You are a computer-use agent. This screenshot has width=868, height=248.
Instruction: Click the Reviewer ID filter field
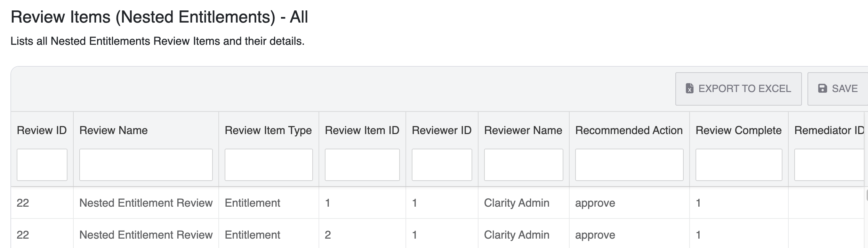click(442, 165)
